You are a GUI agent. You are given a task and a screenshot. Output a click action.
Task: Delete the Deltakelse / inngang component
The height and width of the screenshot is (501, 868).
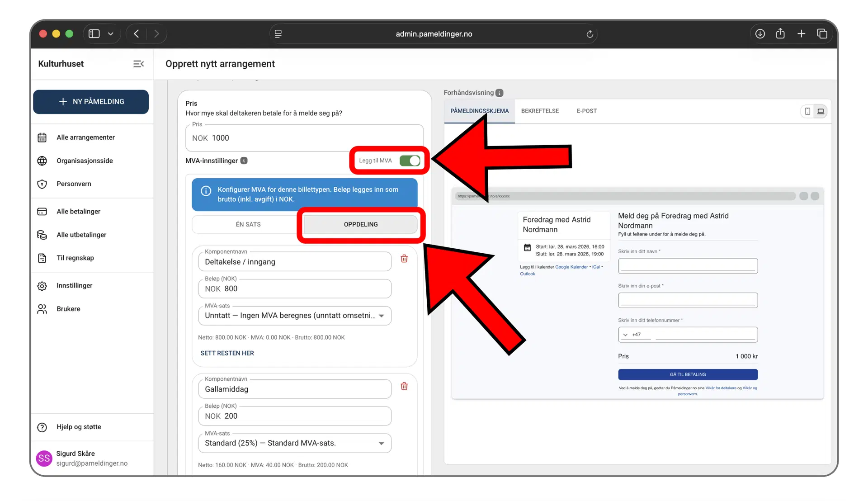404,259
